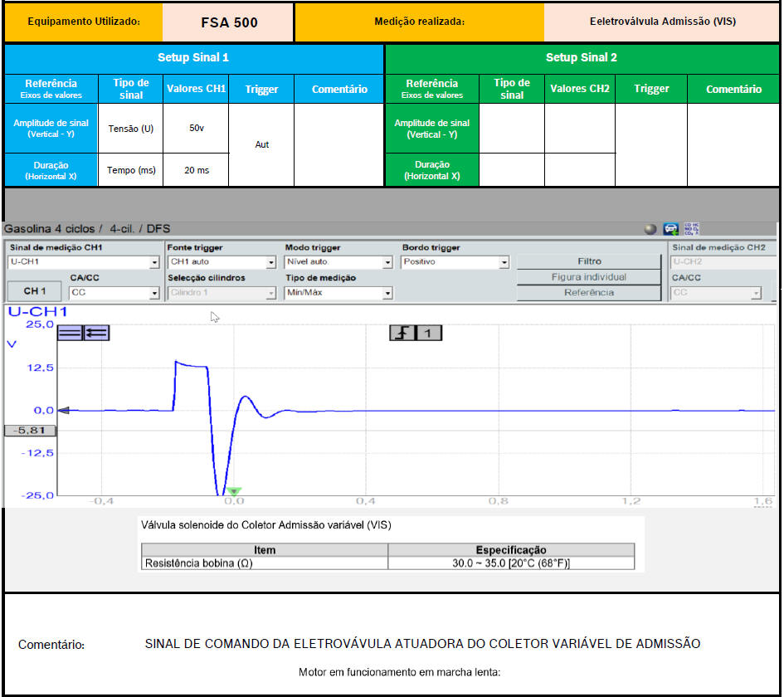Viewport: 784px width, 697px height.
Task: Click the rising-edge trigger icon
Action: point(402,333)
